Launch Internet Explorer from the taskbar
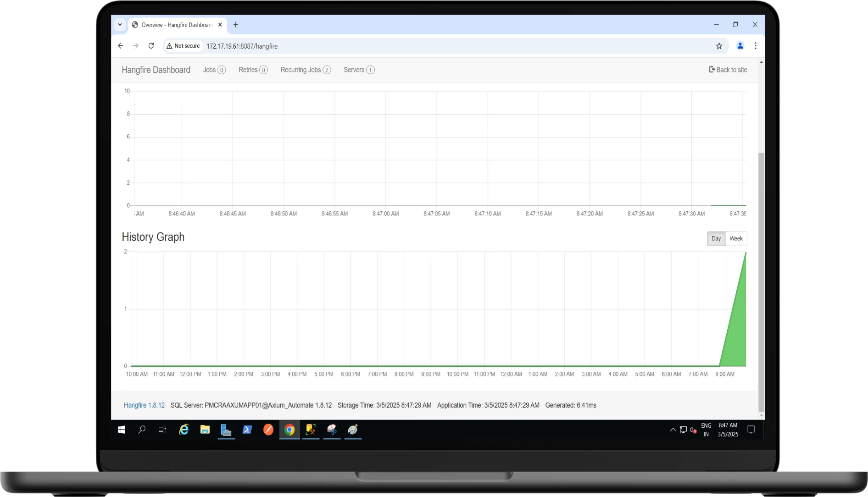 [x=184, y=430]
